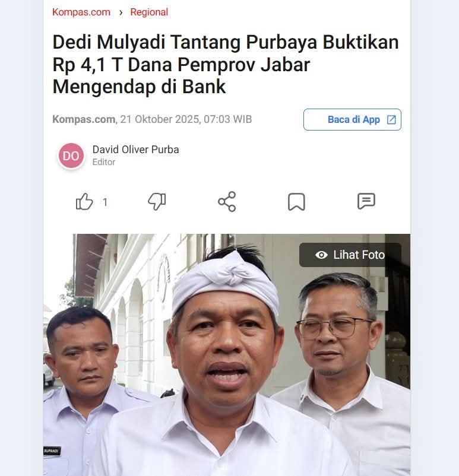Open the comments icon

coord(366,201)
